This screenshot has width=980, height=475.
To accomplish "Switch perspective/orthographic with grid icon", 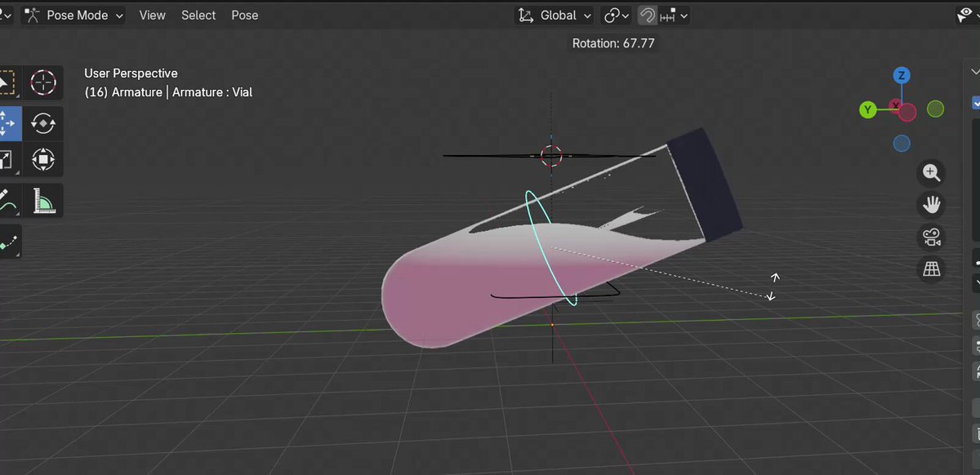I will pos(932,269).
